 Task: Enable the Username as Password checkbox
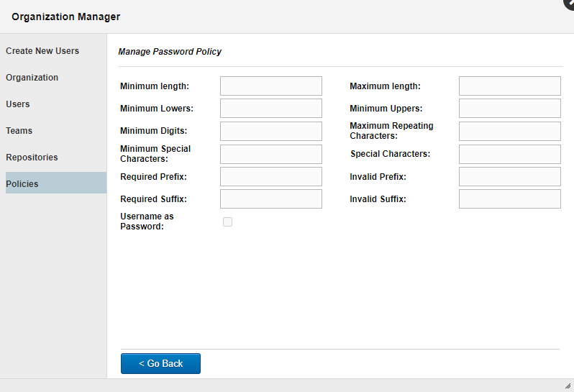pos(227,222)
